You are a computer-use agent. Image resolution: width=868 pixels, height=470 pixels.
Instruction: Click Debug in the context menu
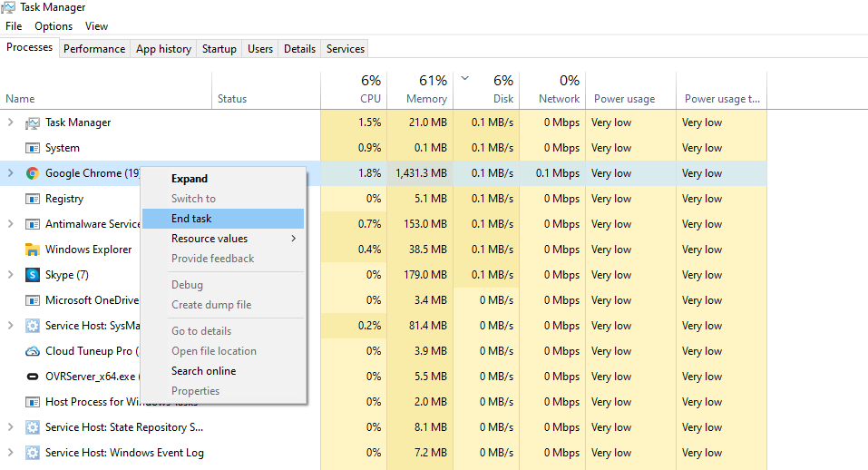click(223, 285)
